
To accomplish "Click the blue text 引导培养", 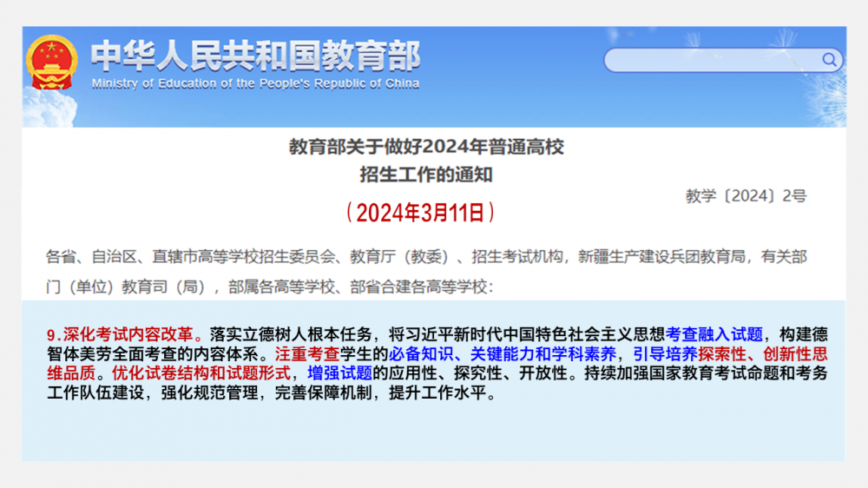I will pyautogui.click(x=665, y=354).
